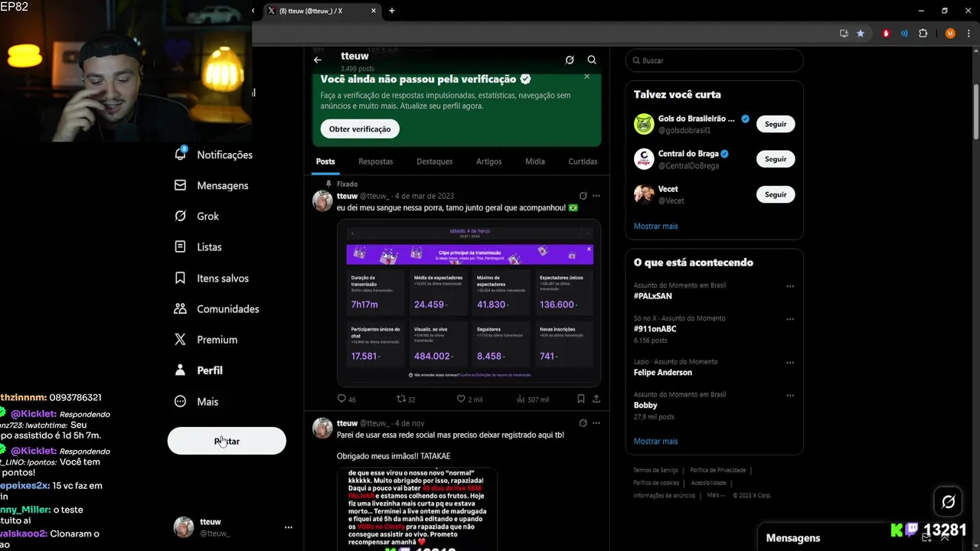Click Obter verificação button
This screenshot has height=551, width=980.
360,129
